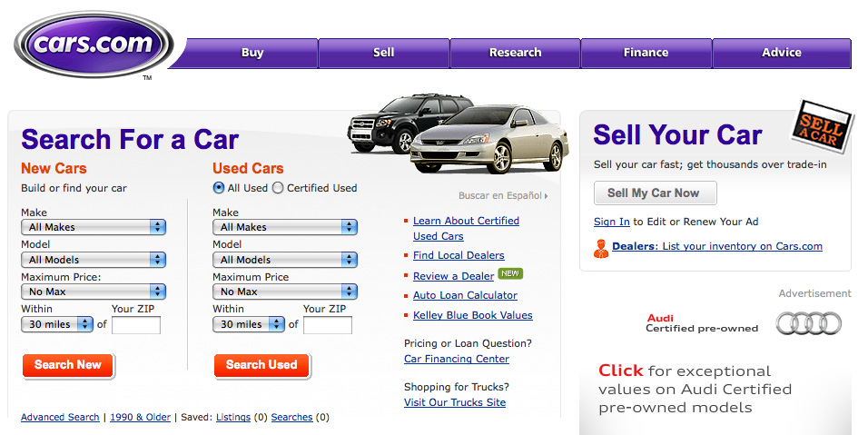Click the Audi four-rings logo

pyautogui.click(x=808, y=323)
